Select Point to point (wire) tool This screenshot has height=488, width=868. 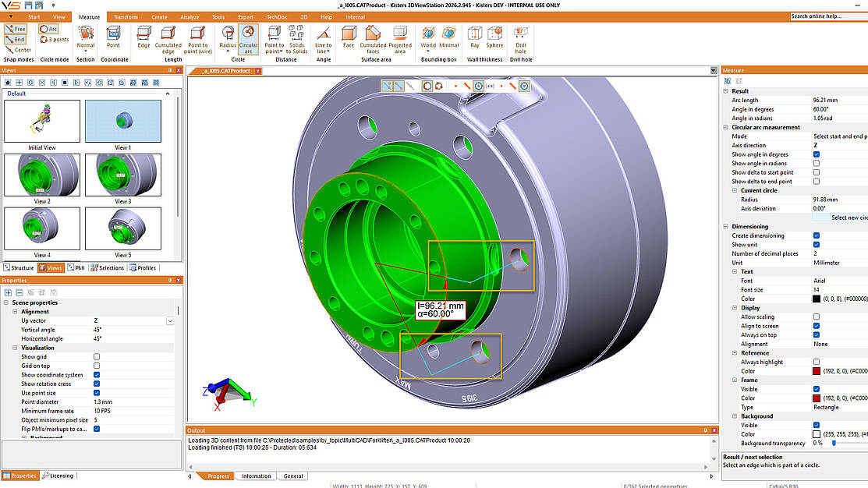click(x=197, y=39)
